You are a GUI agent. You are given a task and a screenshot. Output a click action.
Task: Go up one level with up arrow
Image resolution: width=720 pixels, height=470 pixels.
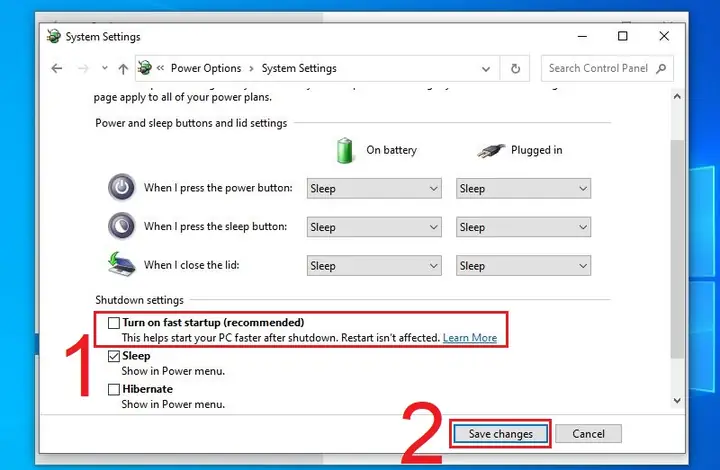123,68
